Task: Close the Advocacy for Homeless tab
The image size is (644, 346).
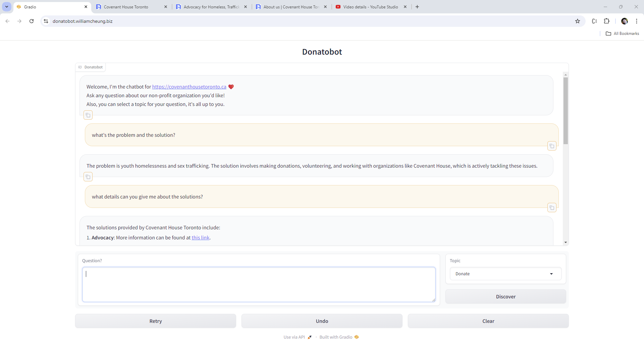Action: pyautogui.click(x=246, y=7)
